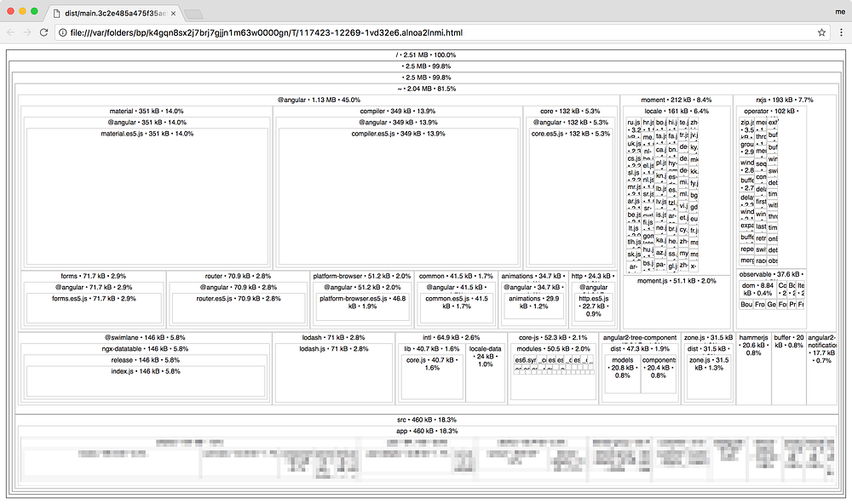Click 'platform-browser • 51.2 kB • 2.0%' label

362,276
